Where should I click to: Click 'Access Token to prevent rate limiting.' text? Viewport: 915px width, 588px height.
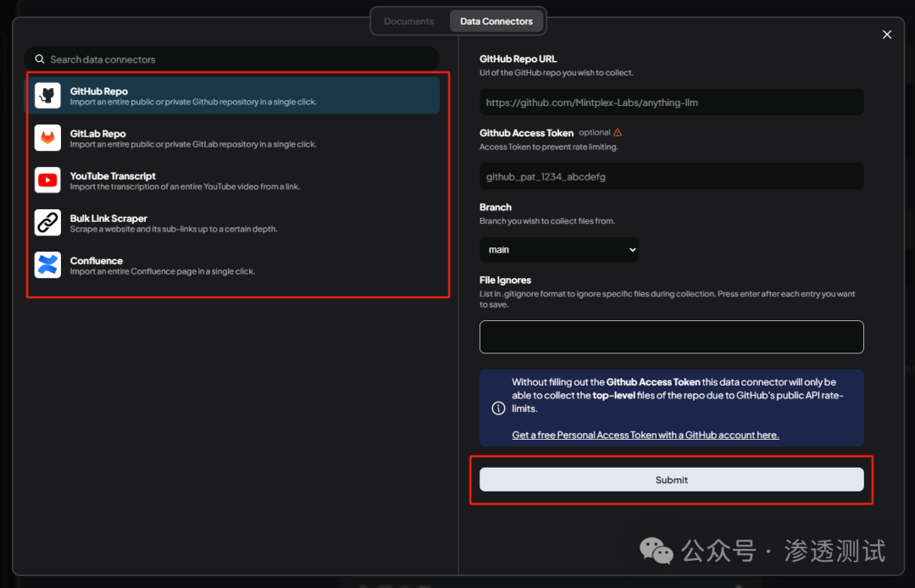click(548, 147)
